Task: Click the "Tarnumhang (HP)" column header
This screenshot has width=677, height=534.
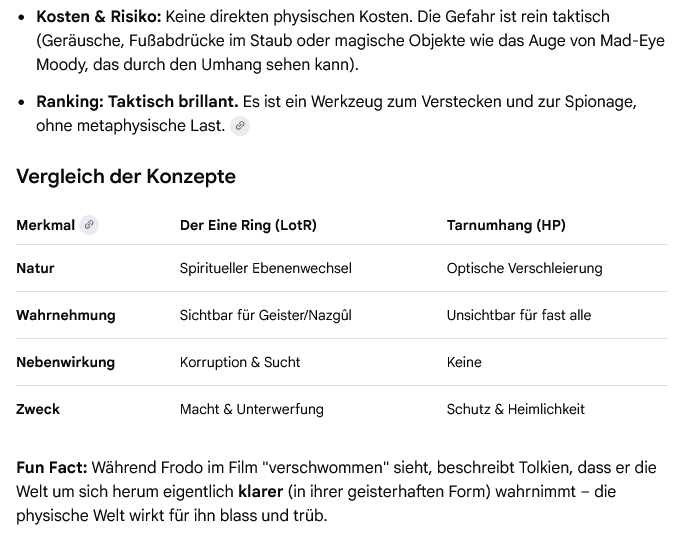Action: 506,225
